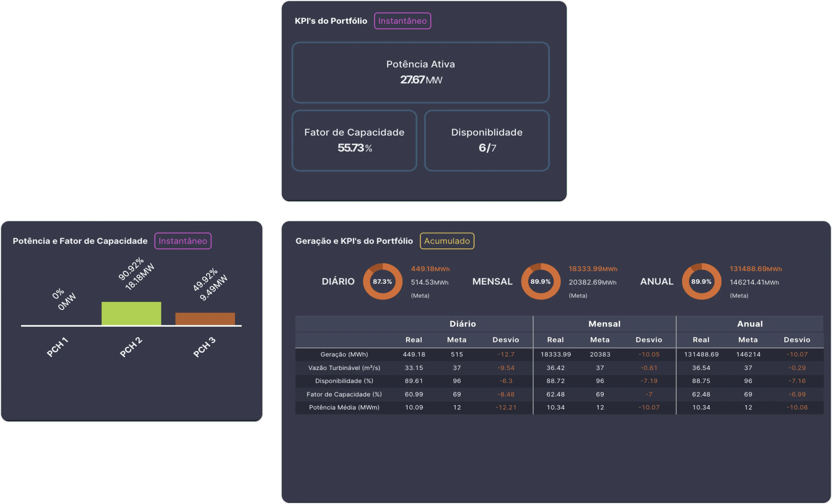Screen dimensions: 832x504
Task: Click the Potência Média (MWm) row label
Action: pos(344,407)
